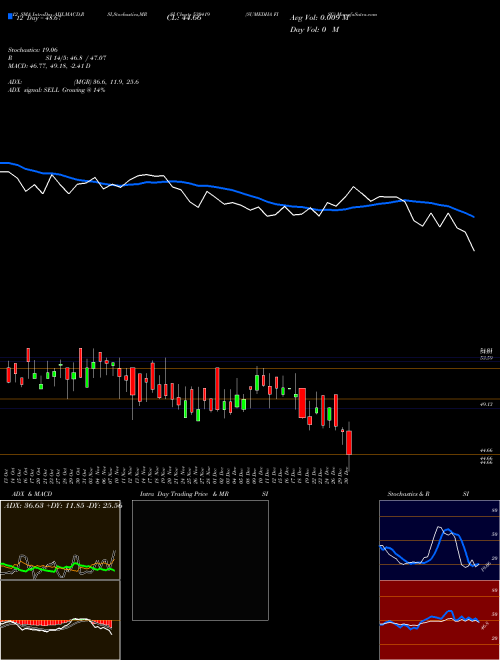Select 'ADX signal: SELL Growing @ 14%' text

pos(56,90)
